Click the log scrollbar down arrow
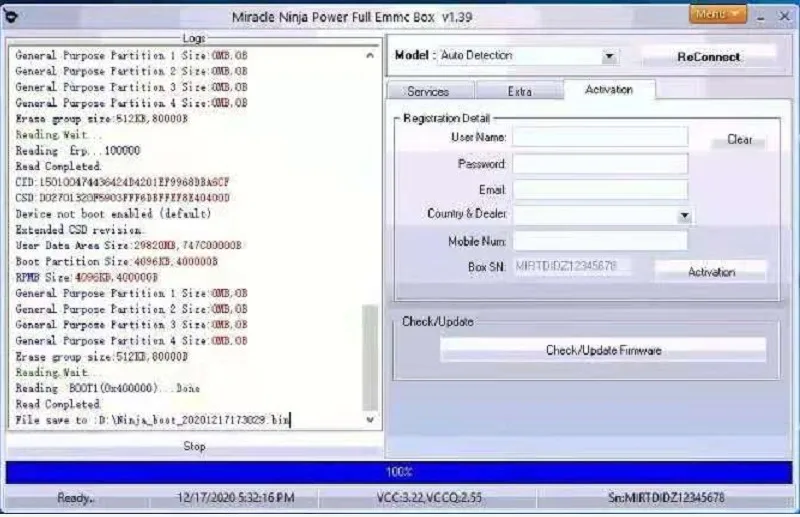 point(370,420)
